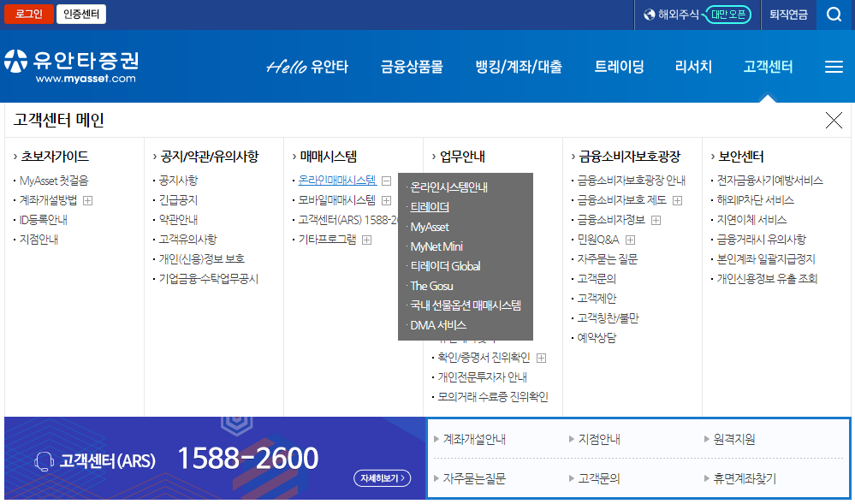Select MyNet Mini in submenu
The width and height of the screenshot is (855, 504).
click(436, 246)
